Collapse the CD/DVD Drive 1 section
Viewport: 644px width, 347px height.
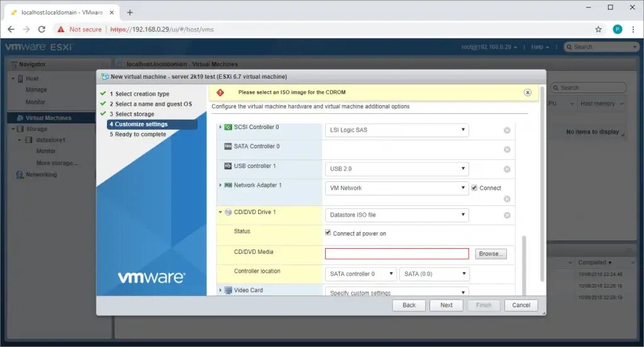coord(221,212)
